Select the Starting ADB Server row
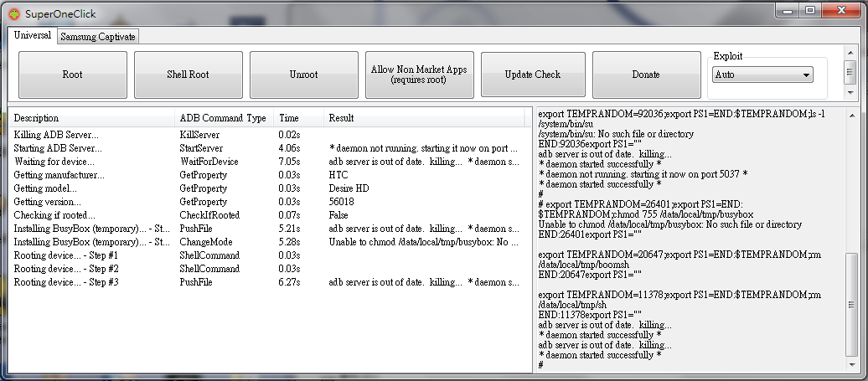This screenshot has height=381, width=868. [x=266, y=148]
